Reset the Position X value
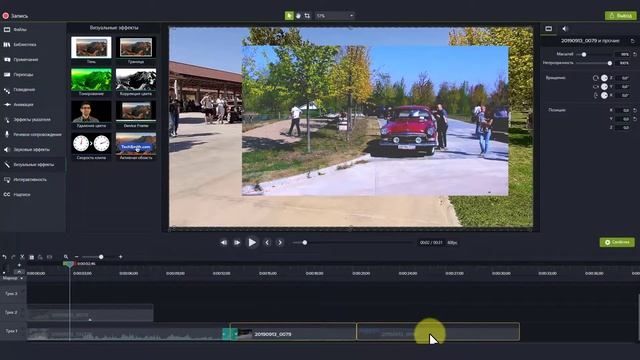This screenshot has height=360, width=640. [x=635, y=110]
